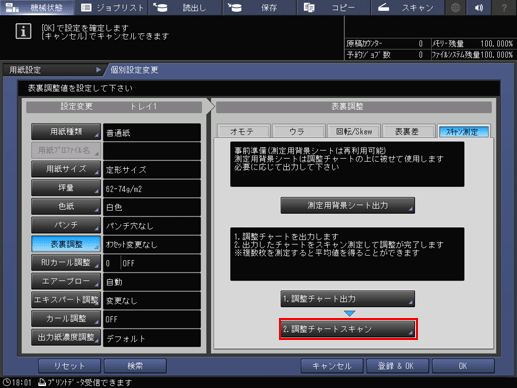The height and width of the screenshot is (388, 517).
Task: Open the 機械状態 machine status tab
Action: coord(37,7)
